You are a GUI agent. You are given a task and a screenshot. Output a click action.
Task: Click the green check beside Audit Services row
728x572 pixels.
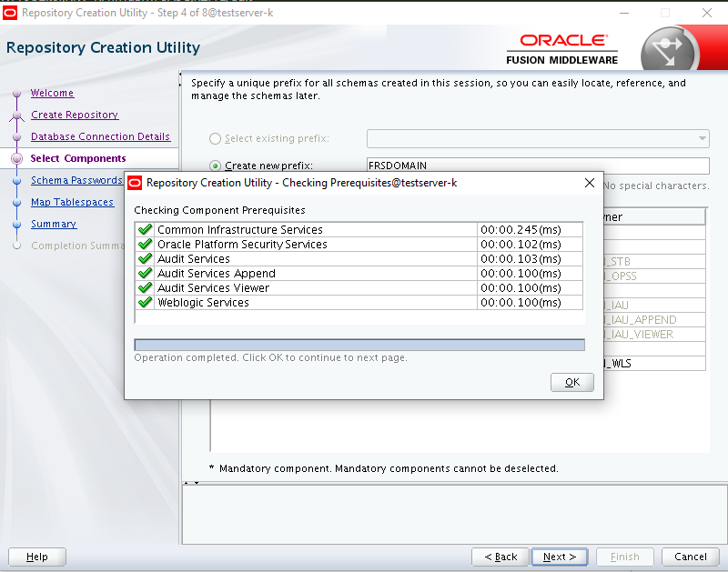pos(146,258)
